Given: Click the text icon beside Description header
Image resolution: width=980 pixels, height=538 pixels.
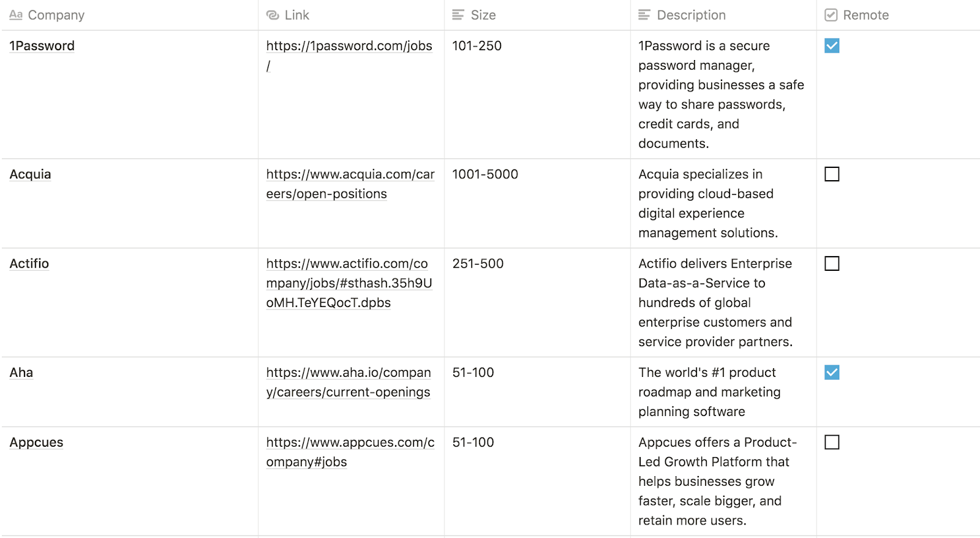Looking at the screenshot, I should (644, 15).
